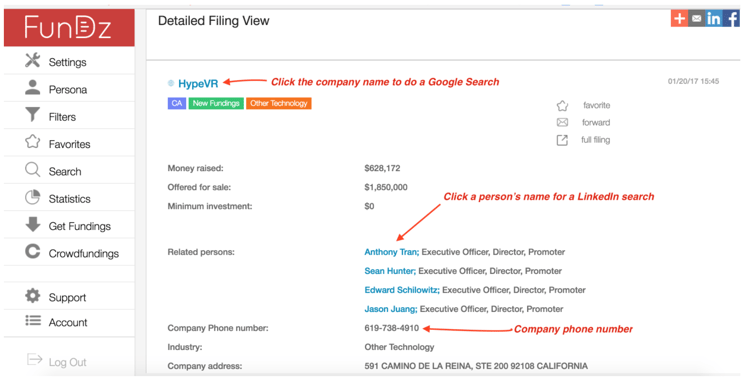Click the email envelope share icon
Viewport: 750px width, 379px height.
pos(696,19)
